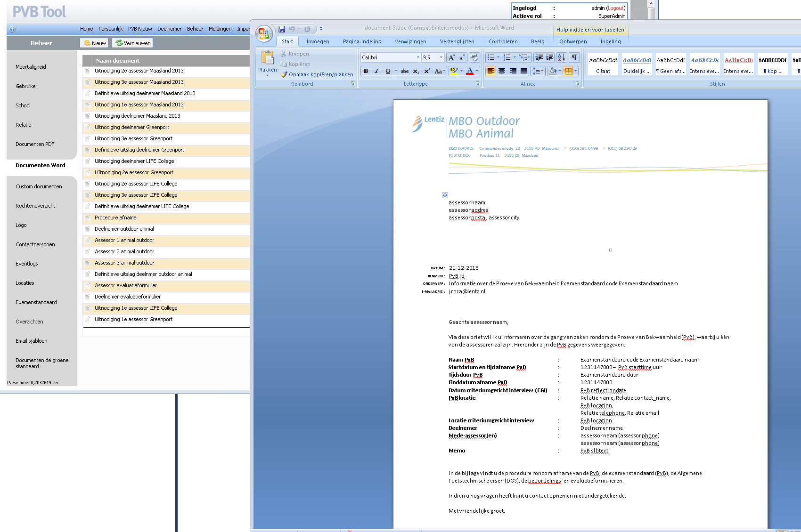Open customize quick access toolbar dropdown

[321, 29]
